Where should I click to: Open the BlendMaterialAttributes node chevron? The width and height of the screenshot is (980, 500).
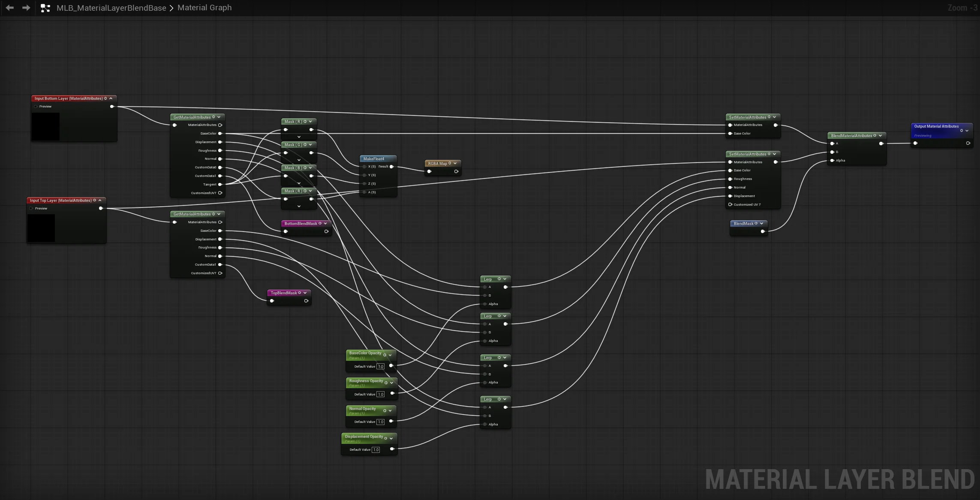tap(881, 136)
